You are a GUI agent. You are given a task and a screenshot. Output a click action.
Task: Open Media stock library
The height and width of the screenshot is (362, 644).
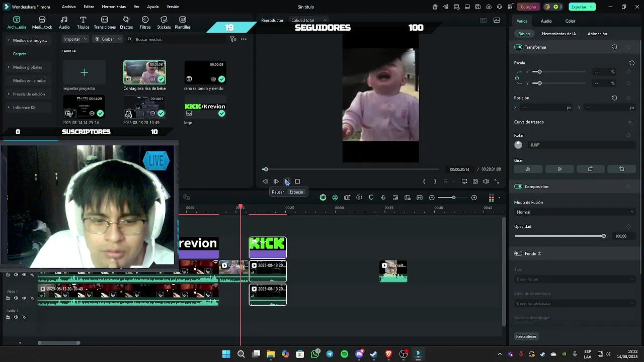(x=42, y=23)
